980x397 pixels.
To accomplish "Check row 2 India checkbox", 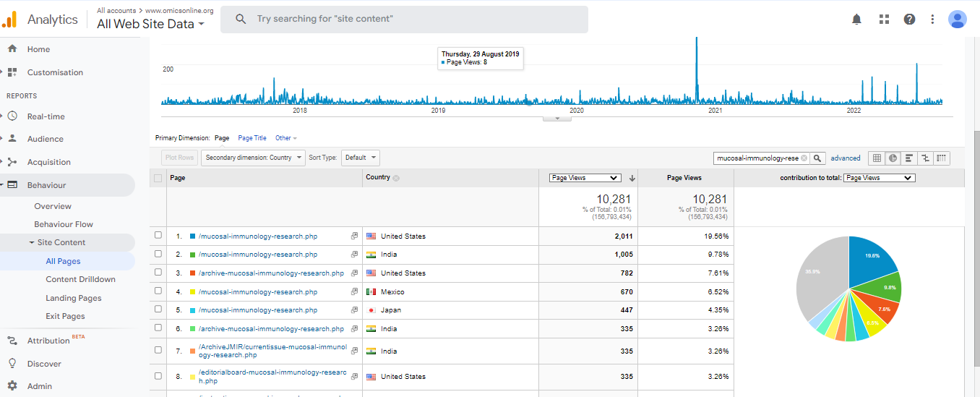I will [x=158, y=255].
